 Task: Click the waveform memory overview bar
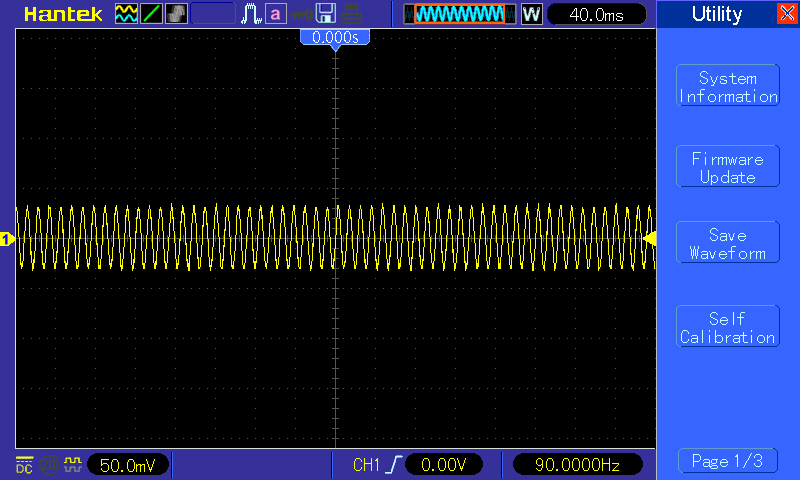point(460,14)
